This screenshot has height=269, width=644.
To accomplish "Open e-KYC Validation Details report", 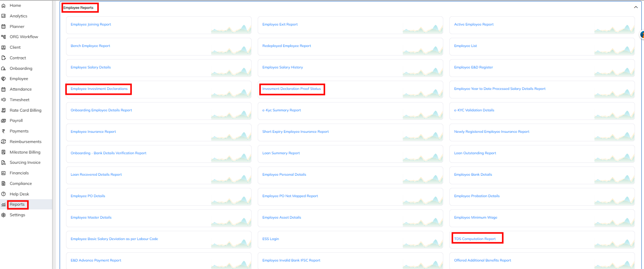I will click(x=474, y=110).
